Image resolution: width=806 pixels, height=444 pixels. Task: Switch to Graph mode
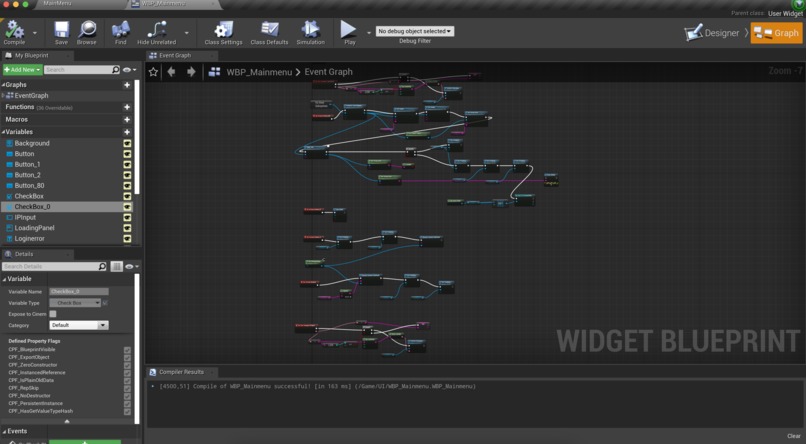click(x=776, y=33)
